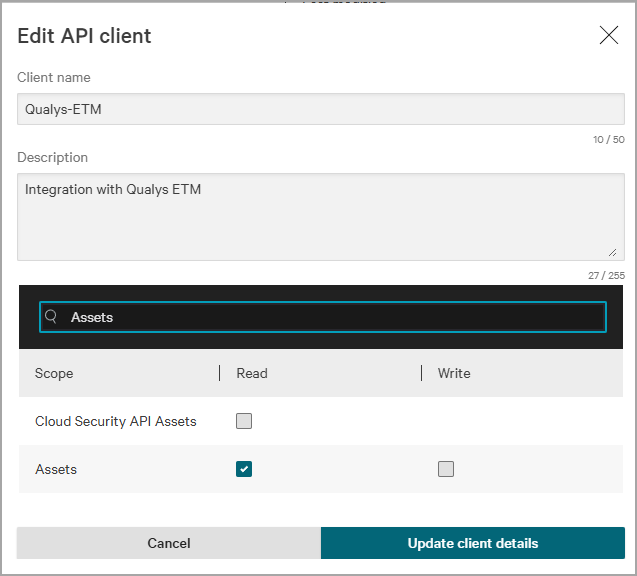Click the Description box resize handle
Viewport: 637px width, 576px height.
point(611,254)
